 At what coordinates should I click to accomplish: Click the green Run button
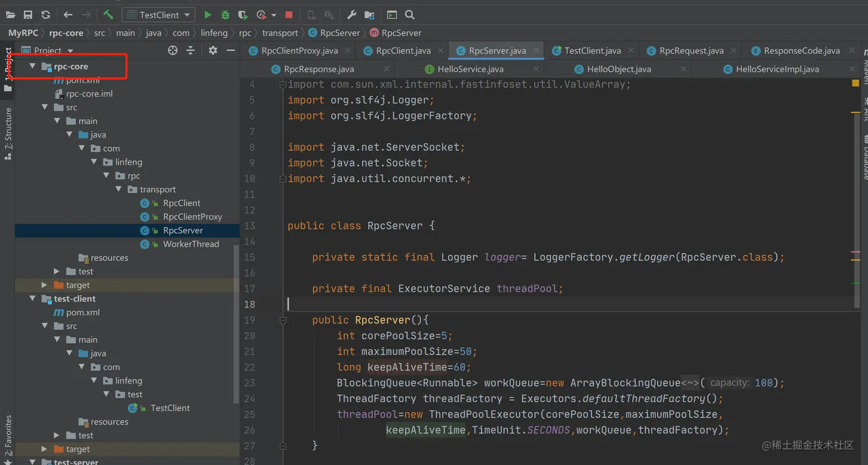(x=208, y=15)
